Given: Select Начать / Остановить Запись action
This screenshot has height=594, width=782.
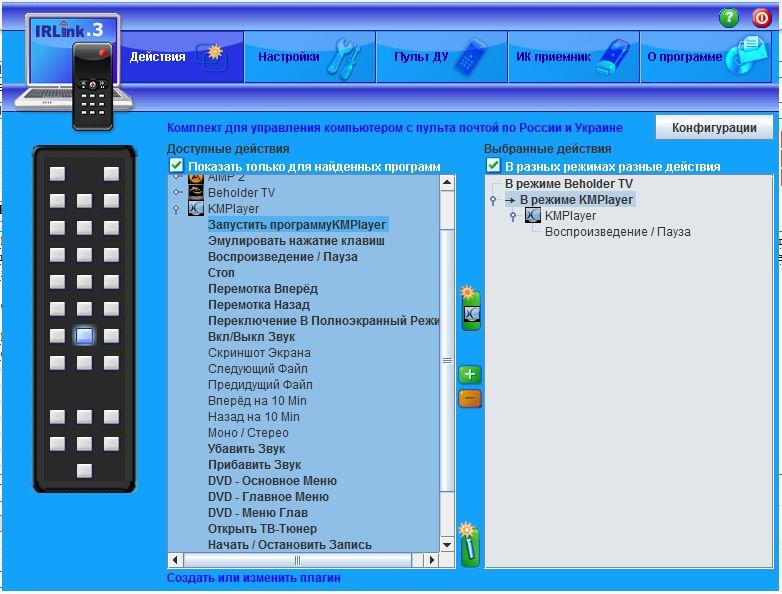Looking at the screenshot, I should pos(289,545).
